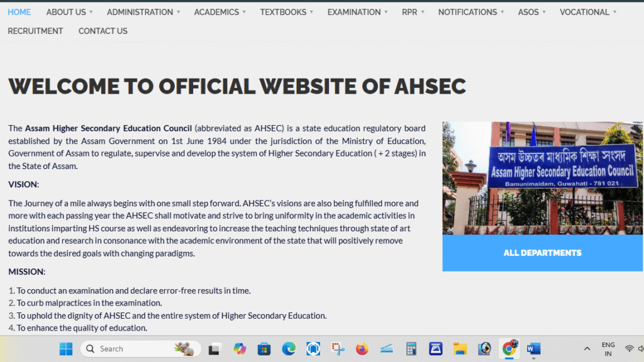Open Snipping Tool from the taskbar

(338, 349)
